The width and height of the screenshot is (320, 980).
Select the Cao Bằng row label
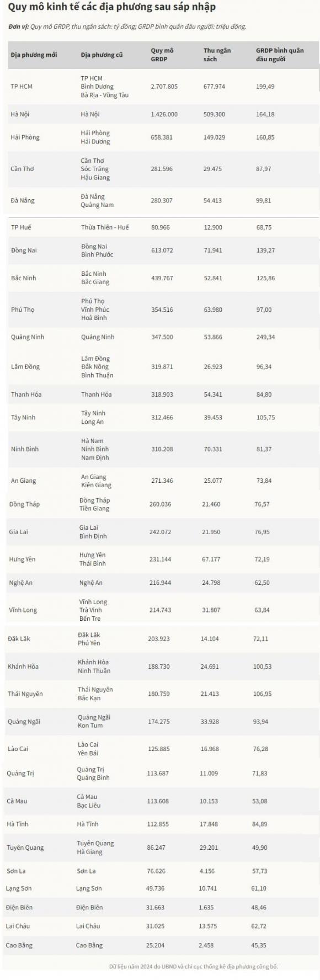(19, 945)
